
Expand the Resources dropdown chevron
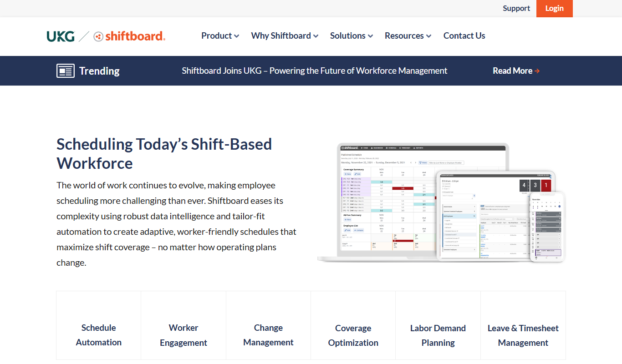tap(428, 36)
